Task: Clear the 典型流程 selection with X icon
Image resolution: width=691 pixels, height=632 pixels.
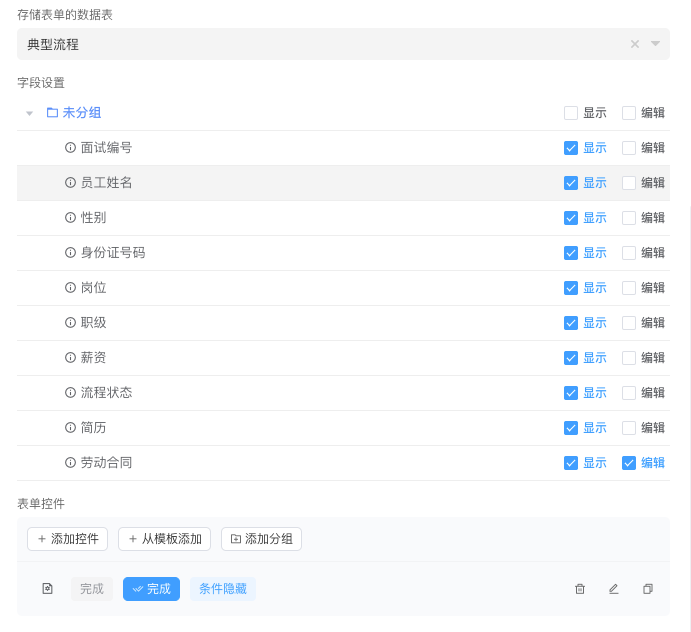Action: (635, 44)
